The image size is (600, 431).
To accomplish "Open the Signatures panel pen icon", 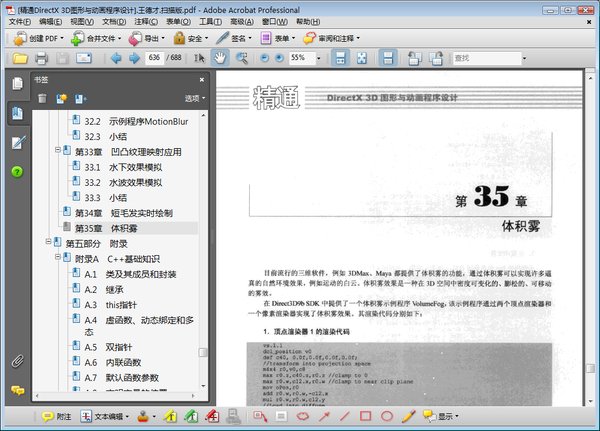I will point(18,143).
